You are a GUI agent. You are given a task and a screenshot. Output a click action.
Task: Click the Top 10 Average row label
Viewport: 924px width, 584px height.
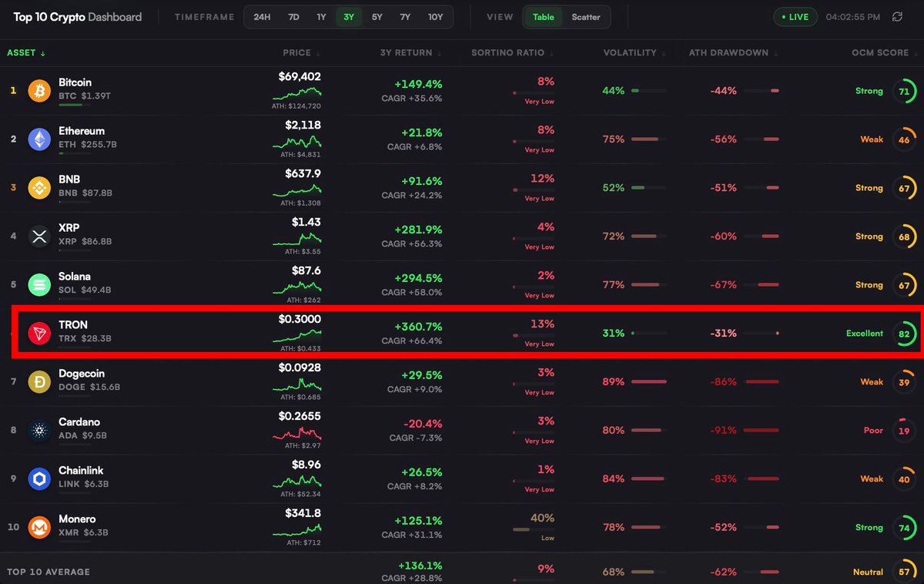tap(49, 572)
